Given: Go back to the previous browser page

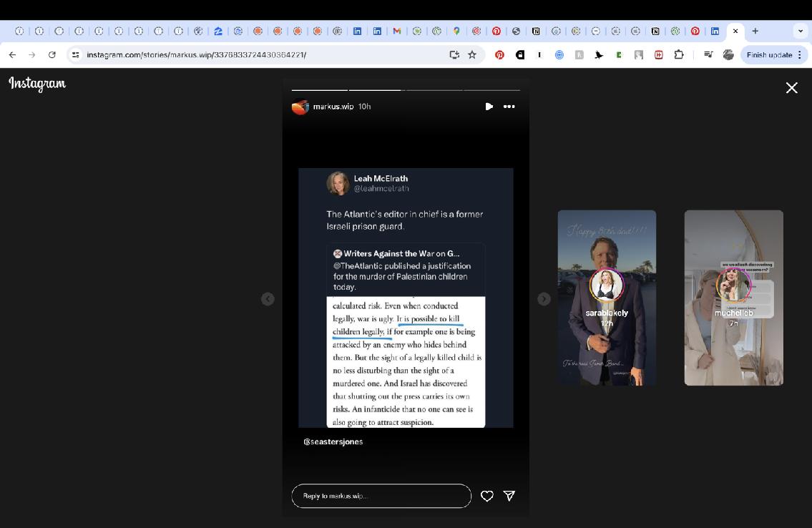Looking at the screenshot, I should pyautogui.click(x=12, y=55).
